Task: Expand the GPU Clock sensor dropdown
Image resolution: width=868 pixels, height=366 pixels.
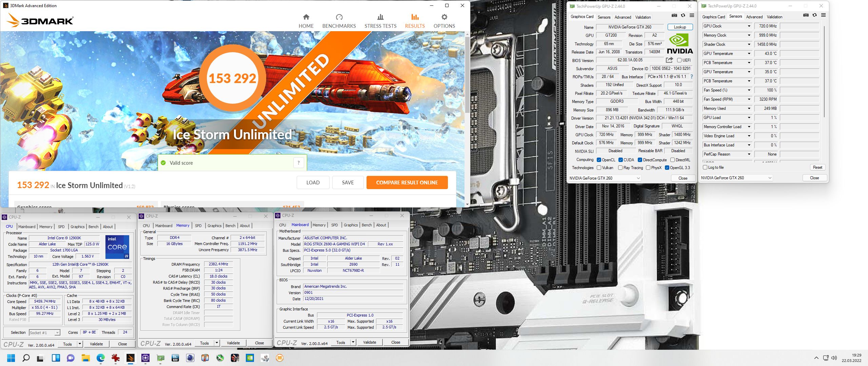Action: pos(749,26)
